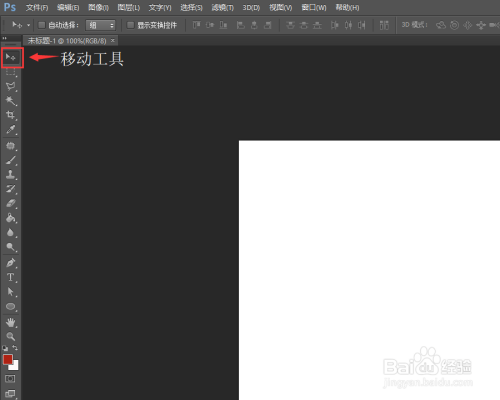This screenshot has width=500, height=400.
Task: Click Distribute Right Edges icon
Action: pos(361,25)
